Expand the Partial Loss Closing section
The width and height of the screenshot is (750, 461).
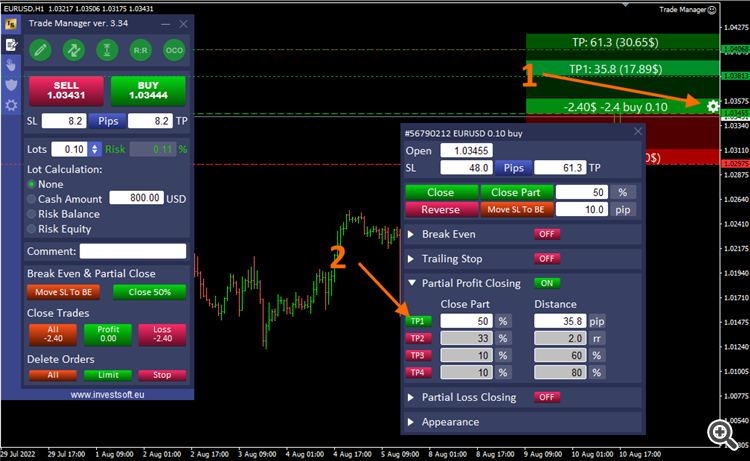(x=411, y=397)
